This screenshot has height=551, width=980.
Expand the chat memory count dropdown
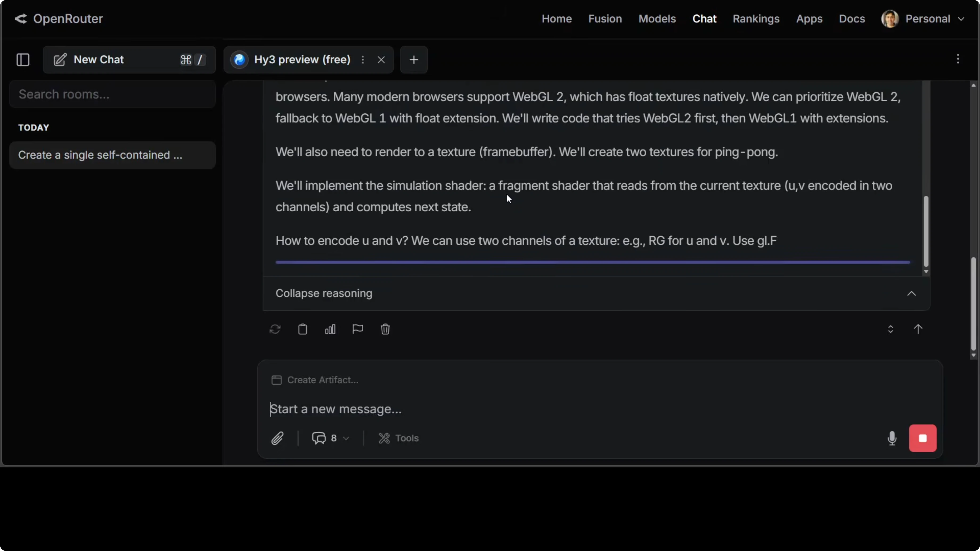[330, 438]
